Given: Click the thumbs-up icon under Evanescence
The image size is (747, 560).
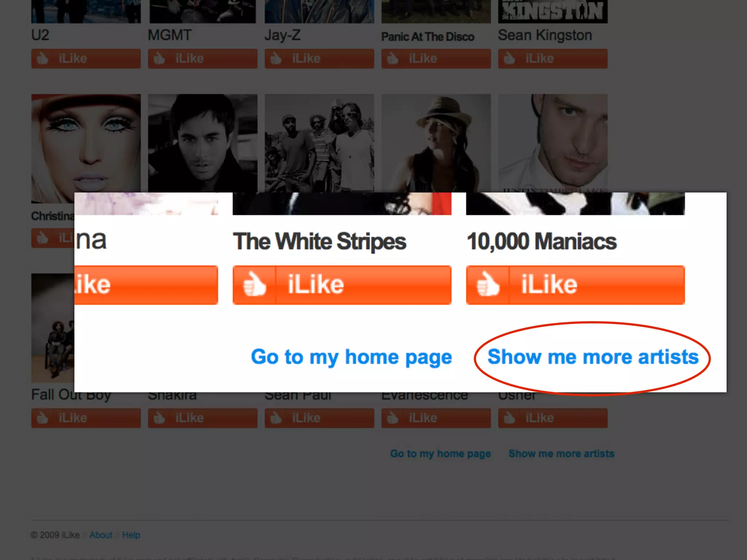Looking at the screenshot, I should tap(393, 418).
